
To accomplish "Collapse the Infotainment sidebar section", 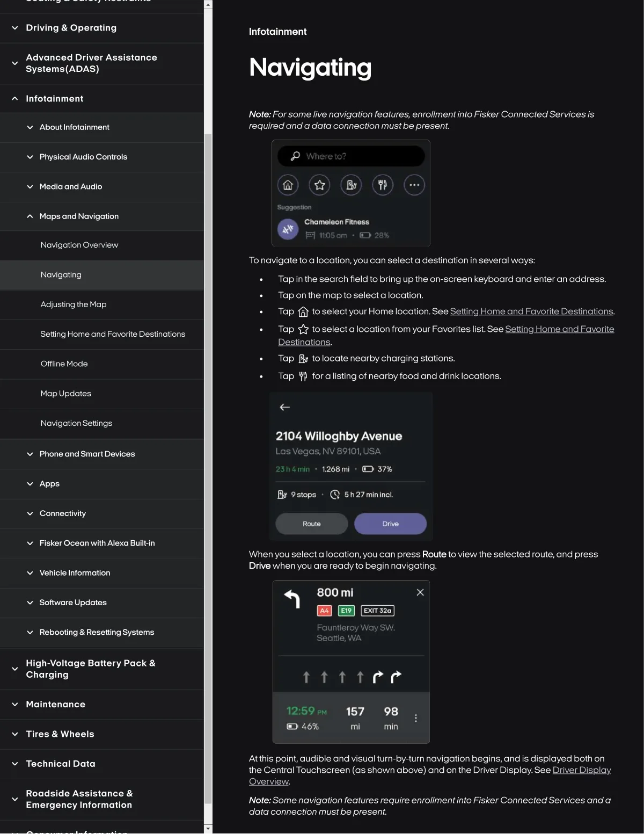I will pos(102,99).
